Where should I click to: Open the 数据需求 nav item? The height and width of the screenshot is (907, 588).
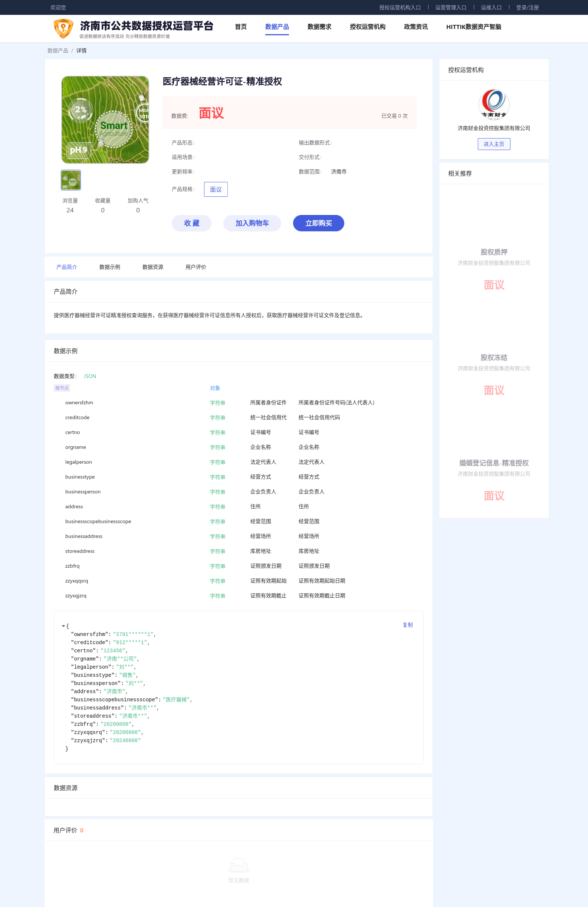(319, 27)
